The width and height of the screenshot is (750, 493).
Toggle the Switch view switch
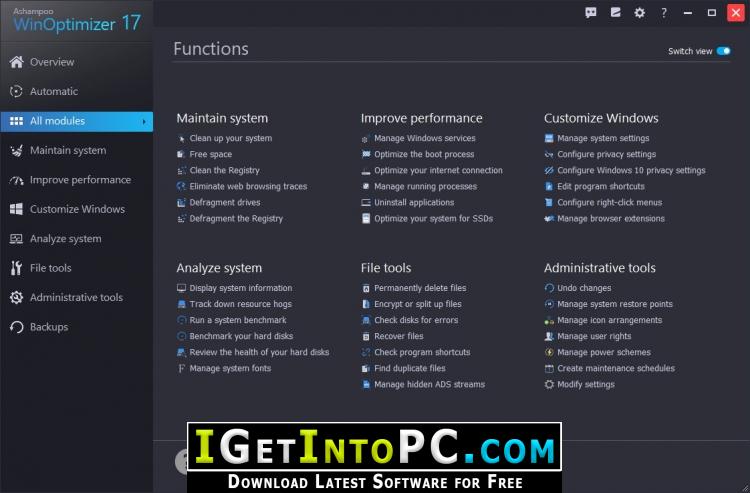[x=723, y=51]
